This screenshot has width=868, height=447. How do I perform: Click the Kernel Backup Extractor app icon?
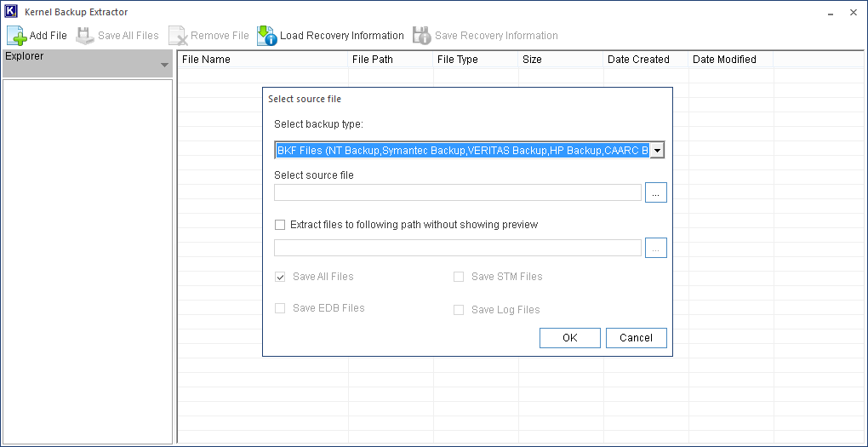tap(11, 12)
